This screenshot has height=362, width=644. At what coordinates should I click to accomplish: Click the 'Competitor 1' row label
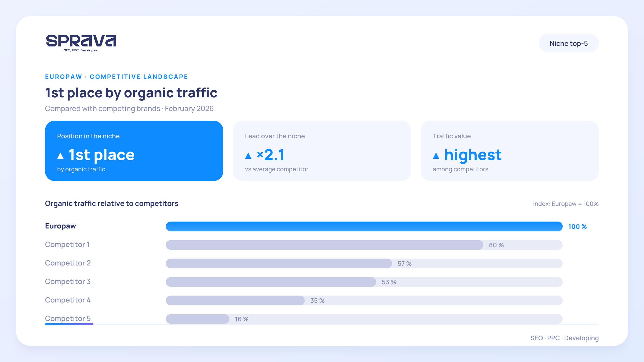pyautogui.click(x=67, y=245)
